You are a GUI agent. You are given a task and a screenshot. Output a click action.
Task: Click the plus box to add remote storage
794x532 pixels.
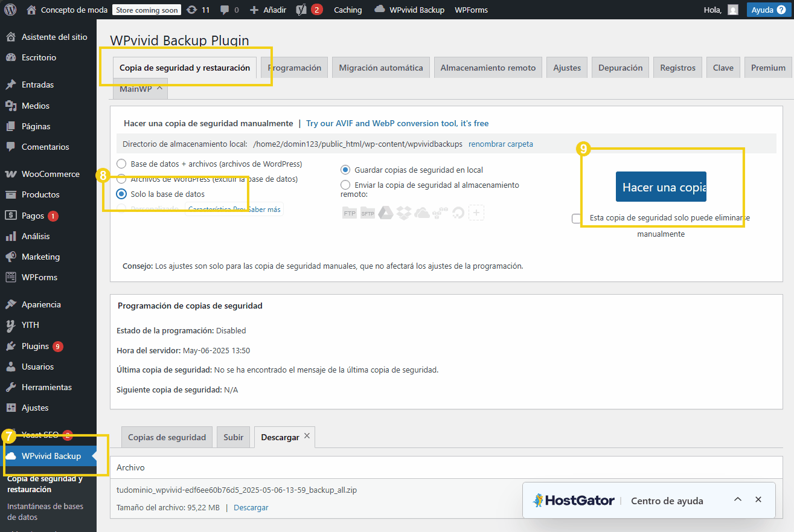pyautogui.click(x=476, y=213)
